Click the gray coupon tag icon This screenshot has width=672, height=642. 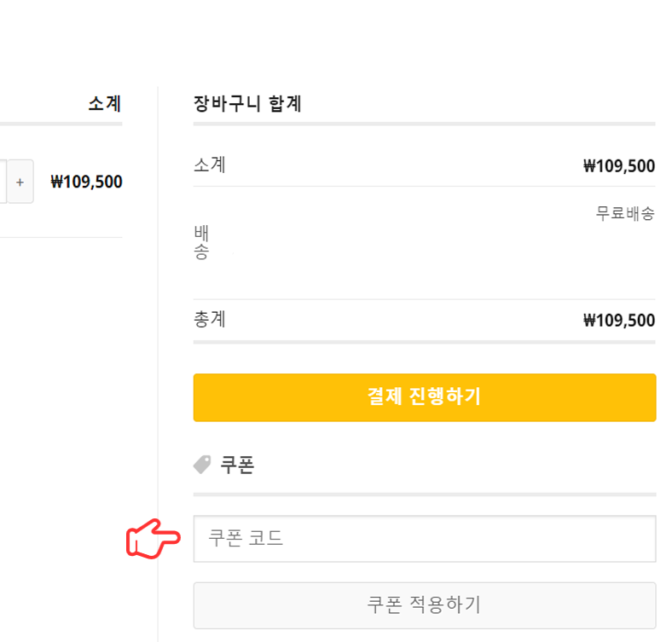tap(202, 465)
